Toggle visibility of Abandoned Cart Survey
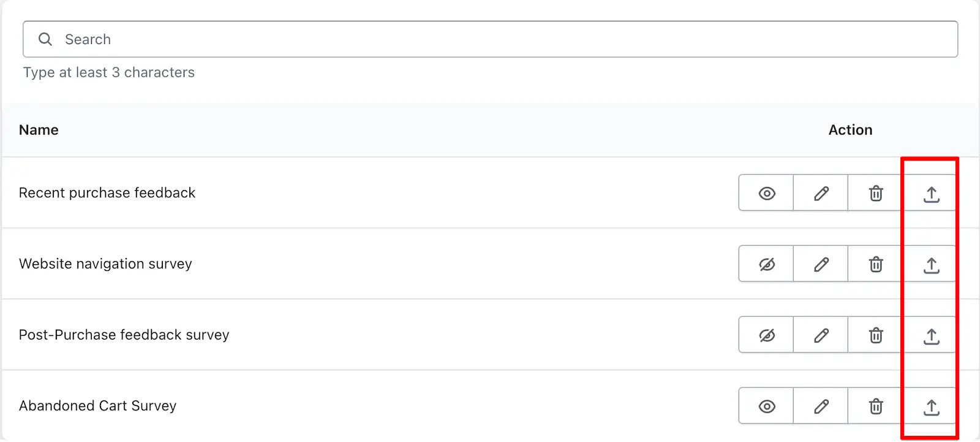 [766, 406]
